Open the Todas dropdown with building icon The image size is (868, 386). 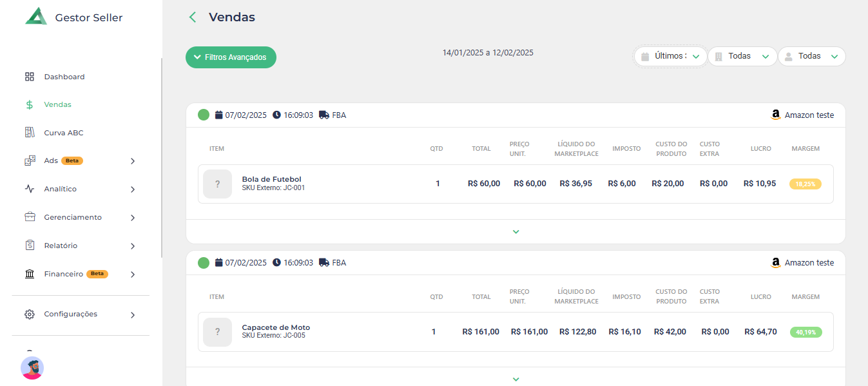[x=742, y=57]
